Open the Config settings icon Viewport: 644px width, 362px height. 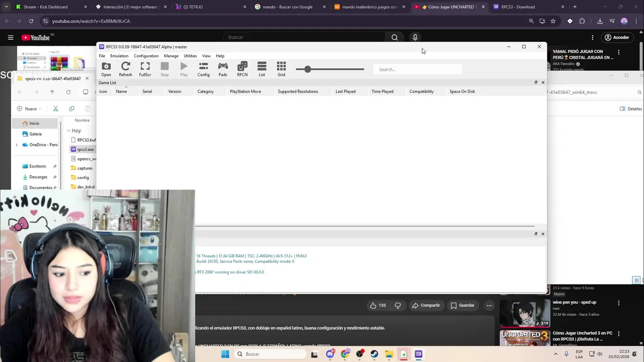tap(203, 69)
